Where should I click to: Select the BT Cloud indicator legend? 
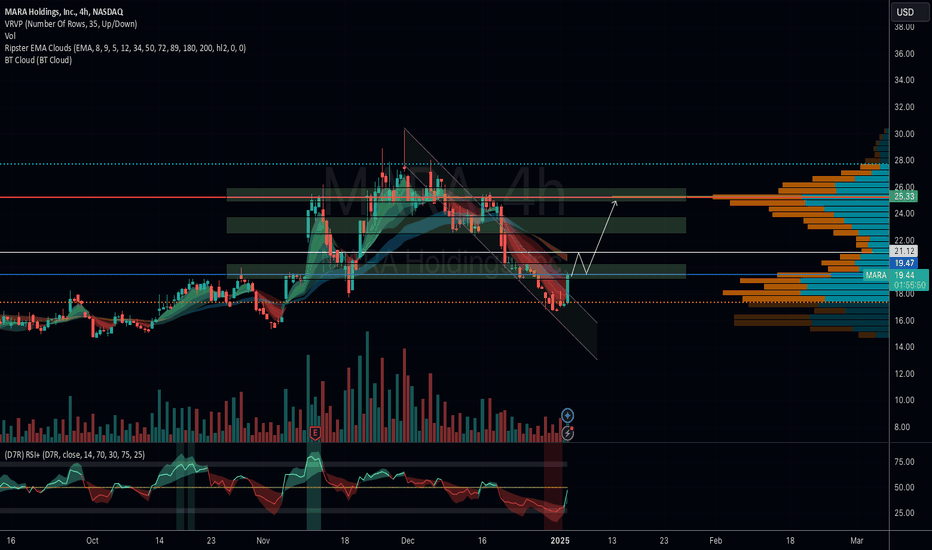tap(38, 59)
